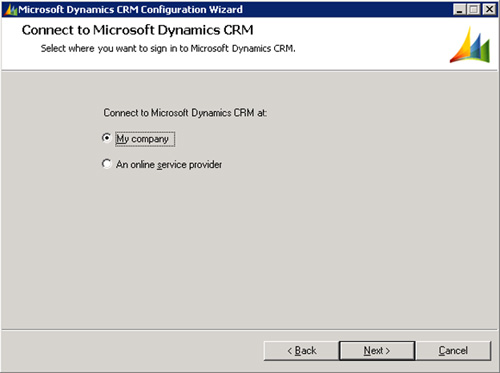Click the 'Connect to Microsoft Dynamics CRM at:' label

pos(185,113)
